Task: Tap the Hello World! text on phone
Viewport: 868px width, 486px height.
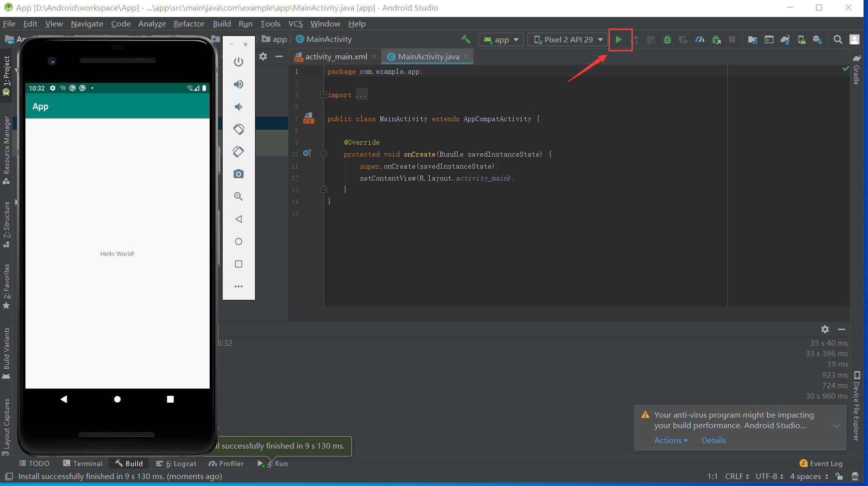Action: (x=117, y=254)
